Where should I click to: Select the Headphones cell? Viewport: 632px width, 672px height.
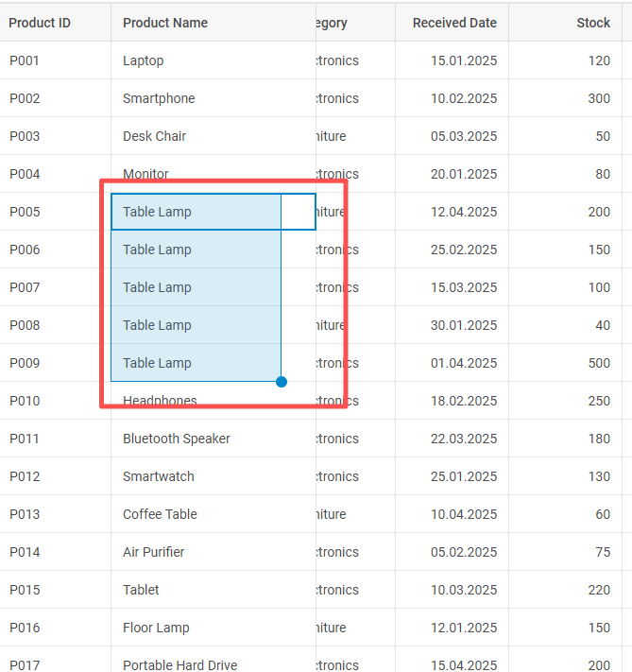[x=160, y=401]
